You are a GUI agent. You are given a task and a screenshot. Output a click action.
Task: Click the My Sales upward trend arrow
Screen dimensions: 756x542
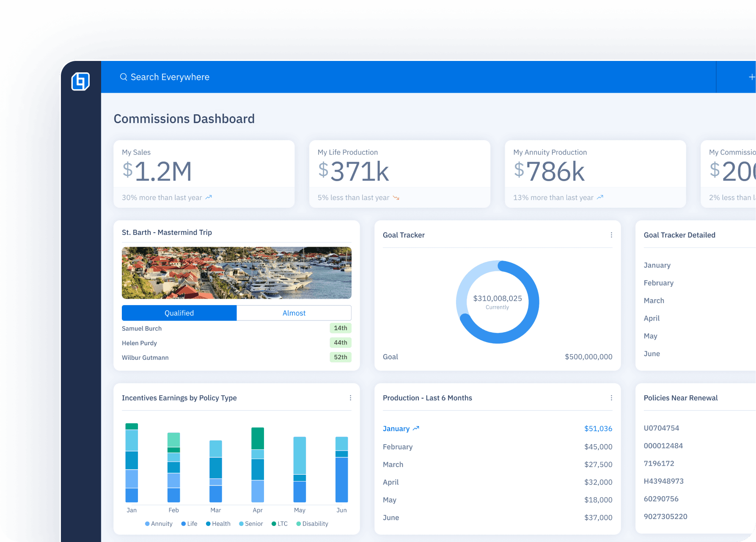(x=209, y=198)
